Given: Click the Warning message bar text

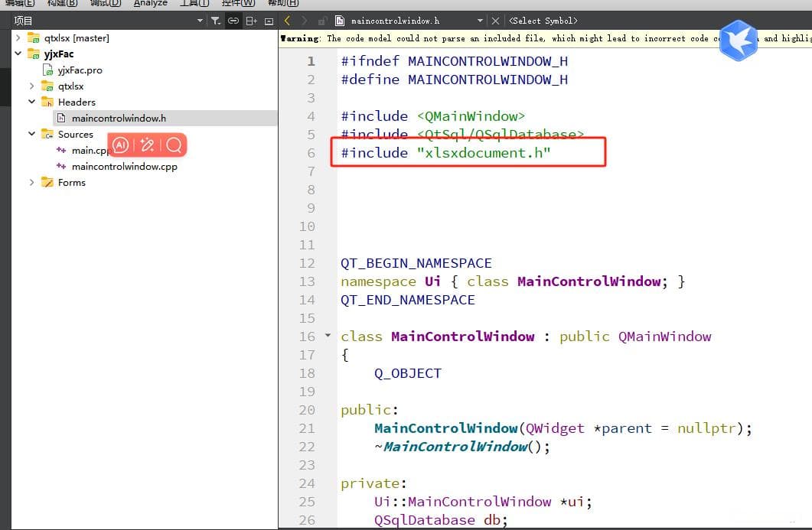Looking at the screenshot, I should click(545, 38).
